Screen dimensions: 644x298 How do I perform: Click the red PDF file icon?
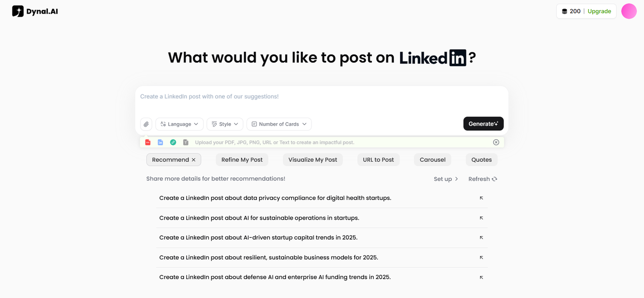(x=148, y=142)
